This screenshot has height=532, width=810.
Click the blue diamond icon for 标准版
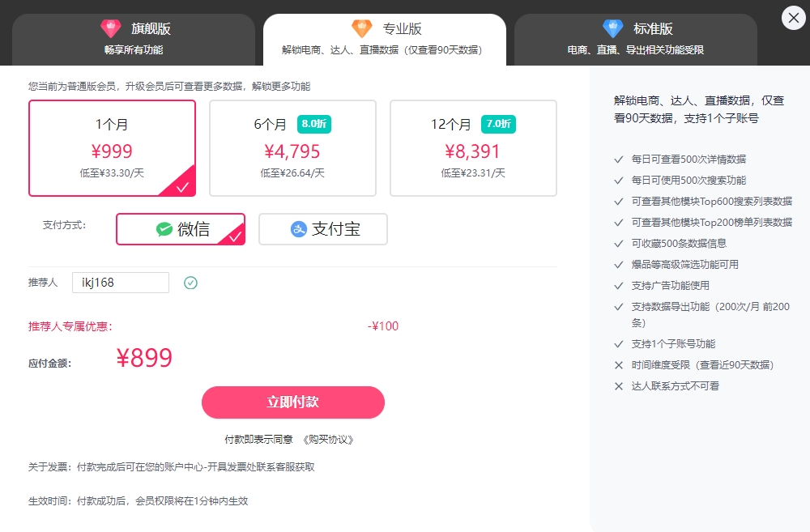coord(612,29)
